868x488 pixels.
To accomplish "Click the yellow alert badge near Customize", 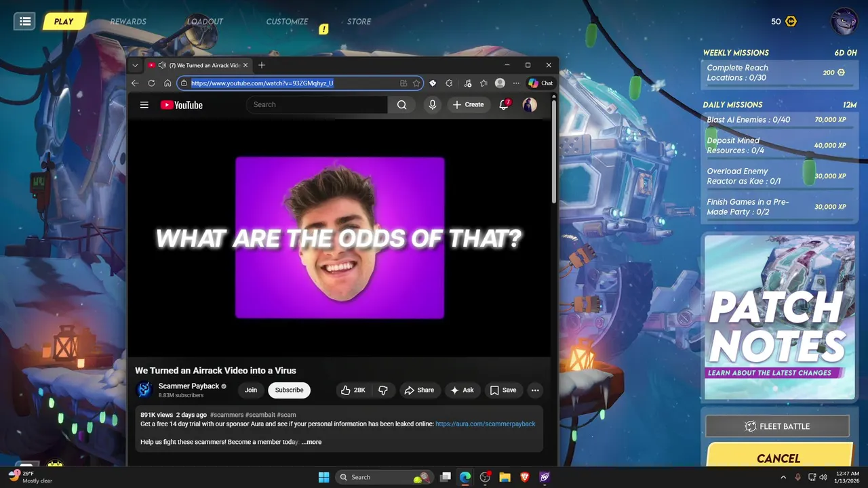I will pyautogui.click(x=324, y=29).
